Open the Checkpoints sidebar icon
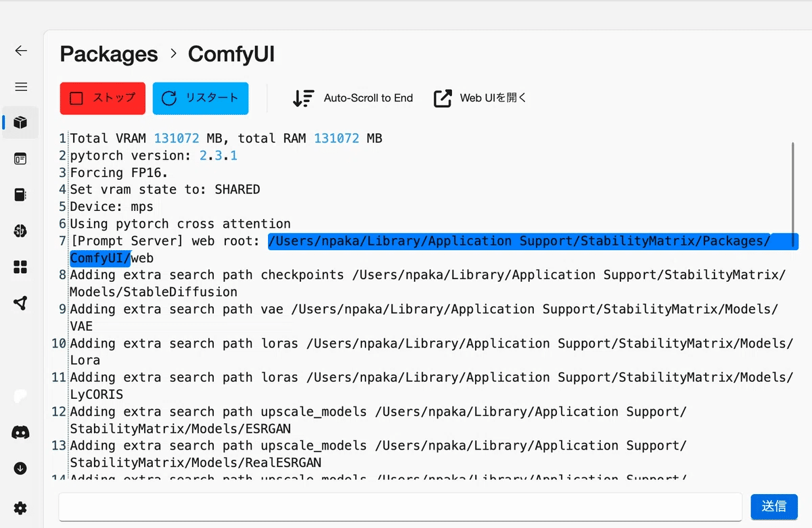812x528 pixels. [x=20, y=194]
